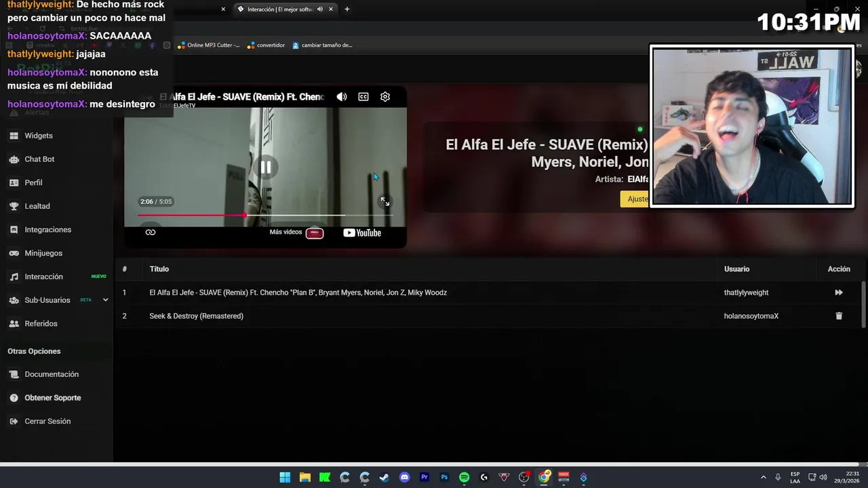Click the Usuario column header
This screenshot has width=868, height=488.
[736, 269]
